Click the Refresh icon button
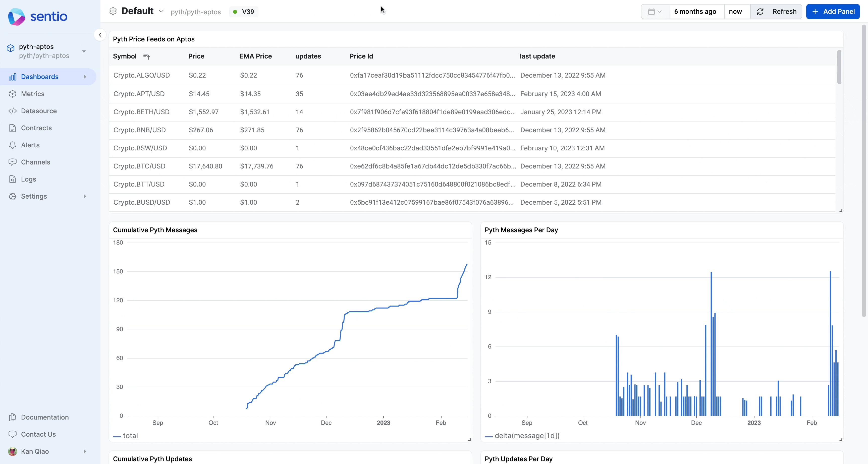Image resolution: width=868 pixels, height=464 pixels. coord(760,12)
